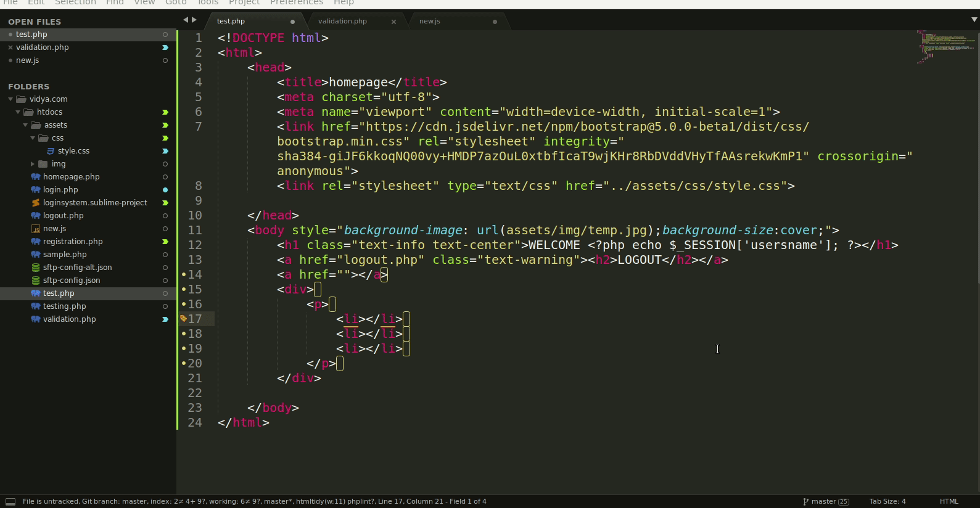
Task: Open the Selection menu
Action: click(x=75, y=2)
